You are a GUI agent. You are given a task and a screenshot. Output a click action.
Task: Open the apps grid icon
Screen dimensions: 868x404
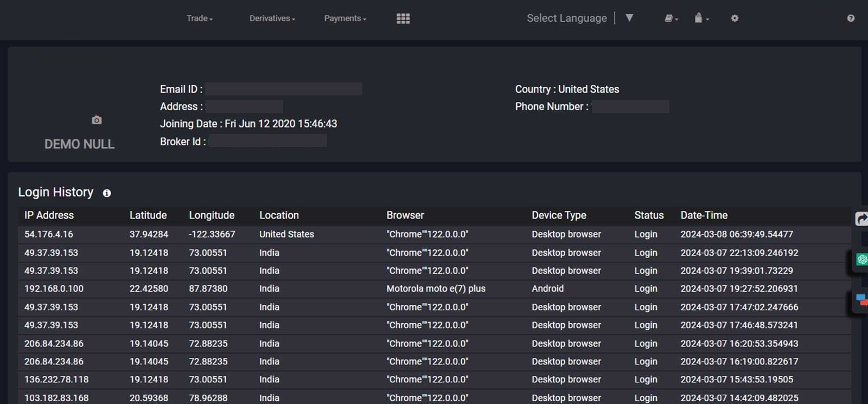(403, 18)
